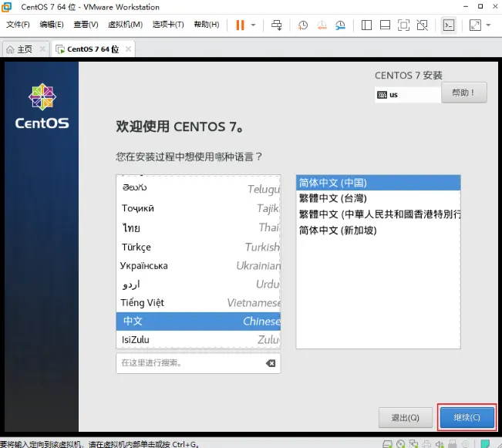Toggle the VMware library sidebar view icon
This screenshot has height=448, width=502.
(366, 25)
